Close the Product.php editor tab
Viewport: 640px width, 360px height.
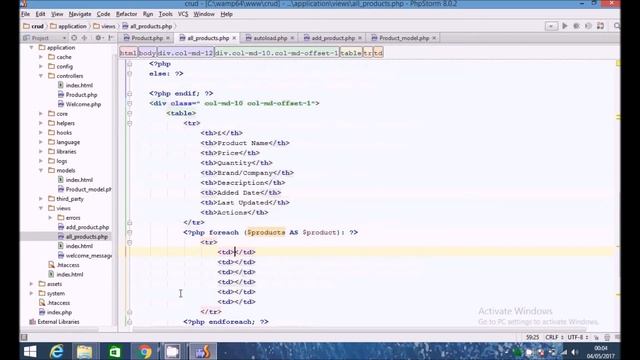pyautogui.click(x=168, y=38)
